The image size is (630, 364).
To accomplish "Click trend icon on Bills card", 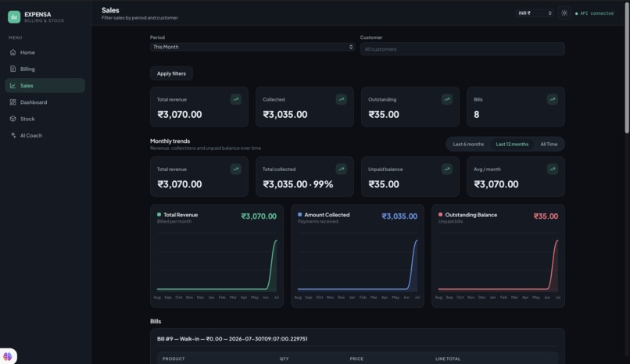I will (x=553, y=99).
